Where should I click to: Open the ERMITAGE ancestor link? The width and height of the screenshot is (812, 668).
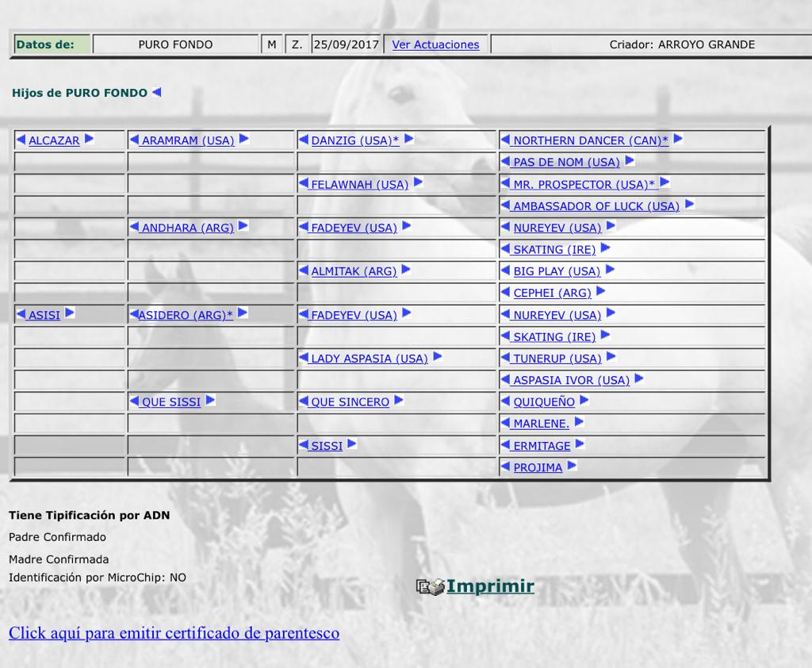click(542, 446)
